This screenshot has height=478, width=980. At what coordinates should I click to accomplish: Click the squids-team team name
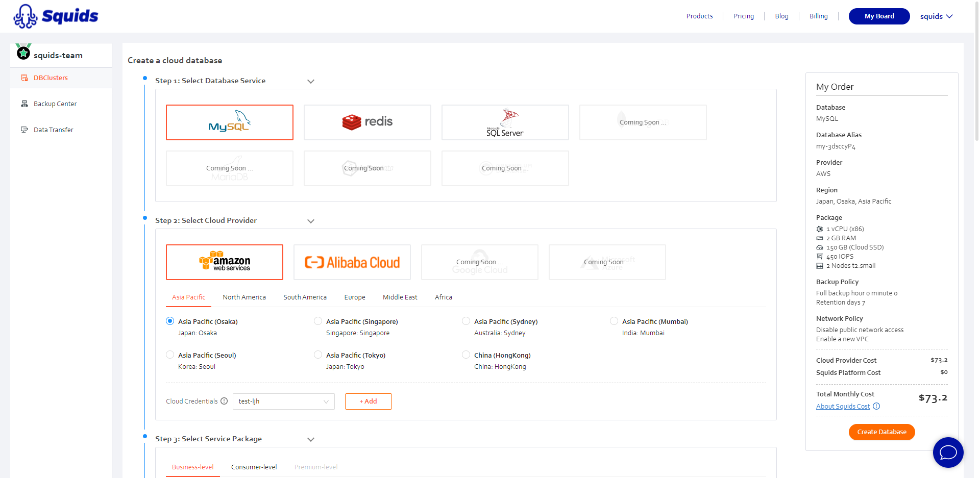point(58,55)
